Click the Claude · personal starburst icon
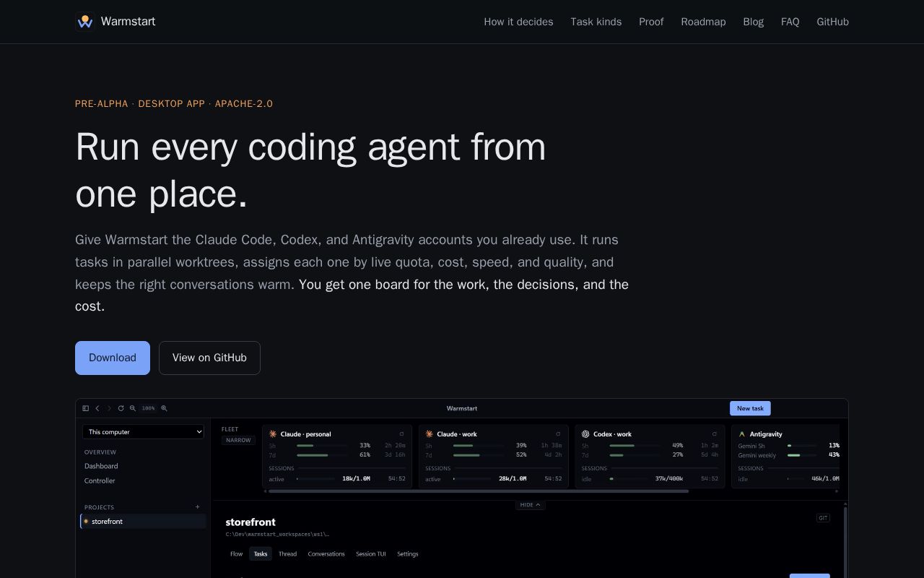Screen dimensions: 924x578 [273, 434]
